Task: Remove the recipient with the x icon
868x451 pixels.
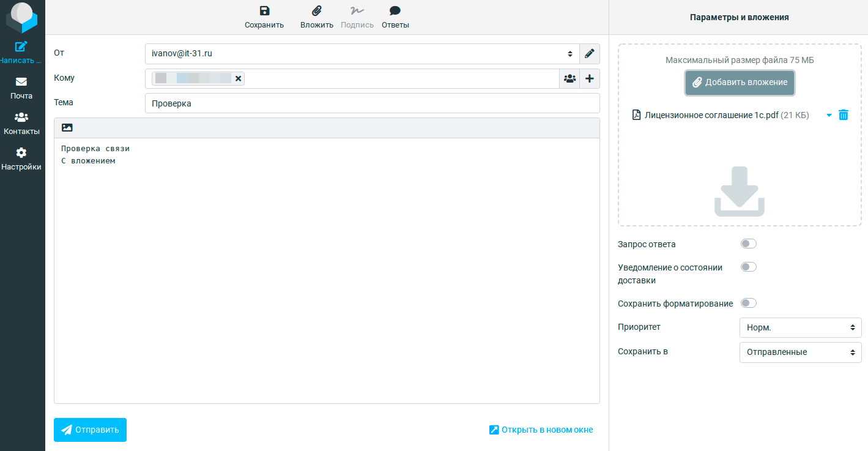Action: click(239, 78)
